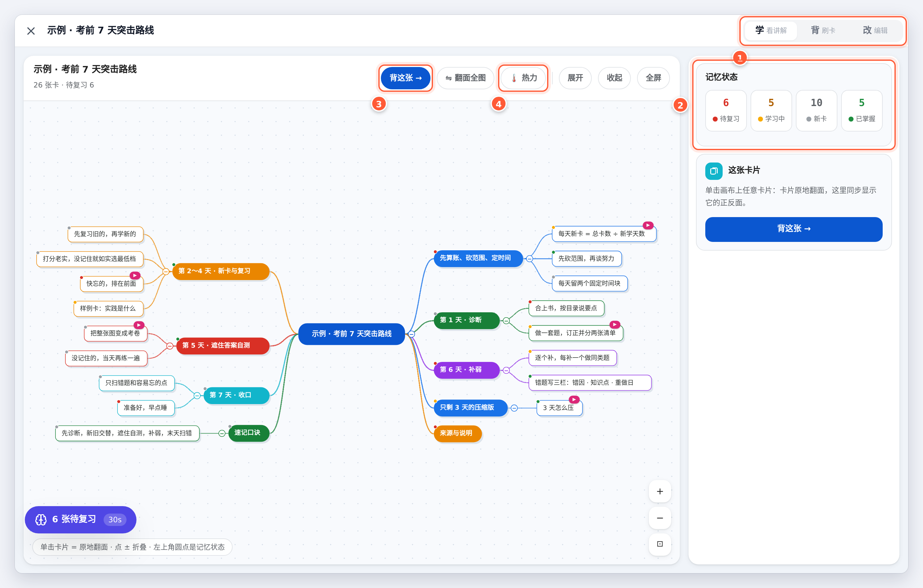Collapse the 先算账、砍范围、定时间 branch
923x588 pixels.
coord(529,259)
